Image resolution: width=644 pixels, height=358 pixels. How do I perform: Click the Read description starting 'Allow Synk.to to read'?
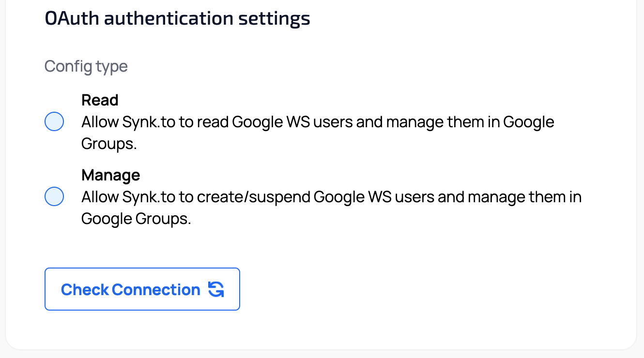click(x=317, y=122)
